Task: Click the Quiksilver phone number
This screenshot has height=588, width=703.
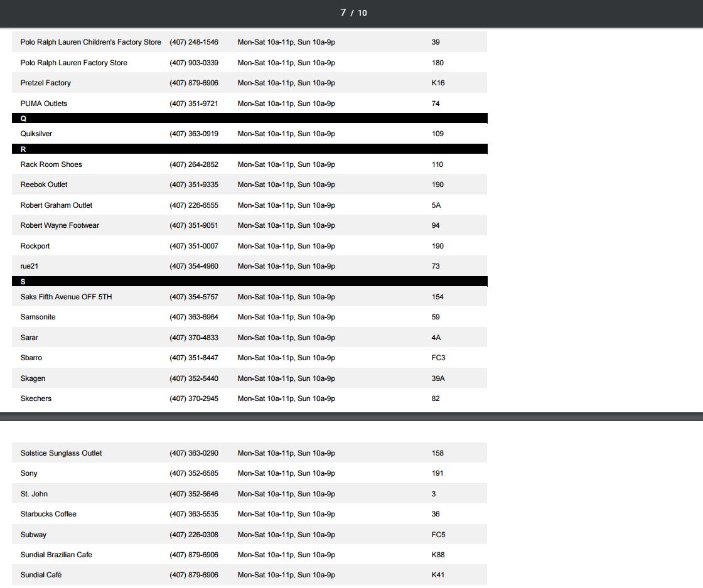Action: (x=194, y=134)
